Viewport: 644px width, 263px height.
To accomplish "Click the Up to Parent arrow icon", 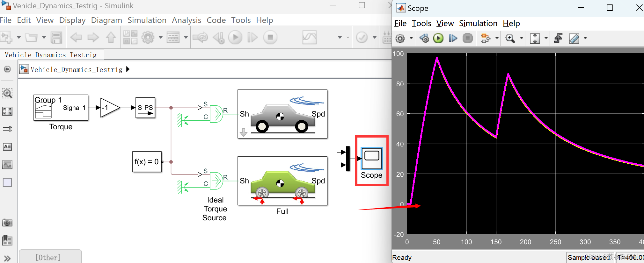I will point(111,37).
